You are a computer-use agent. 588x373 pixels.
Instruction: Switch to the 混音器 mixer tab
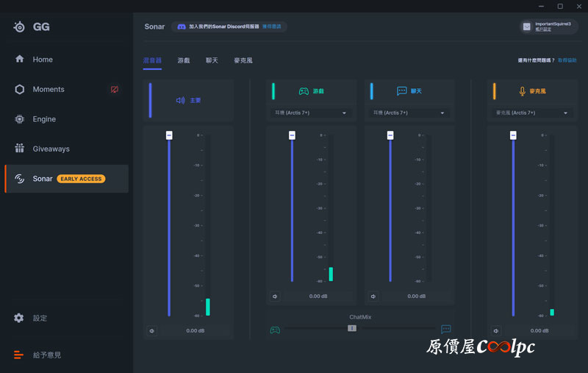pos(152,60)
